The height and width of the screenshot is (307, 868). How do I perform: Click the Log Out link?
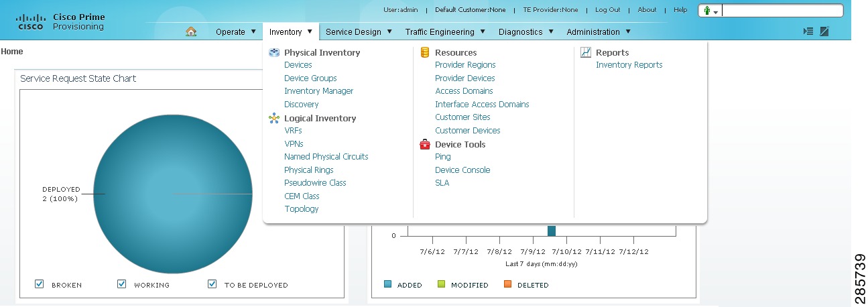(x=607, y=10)
